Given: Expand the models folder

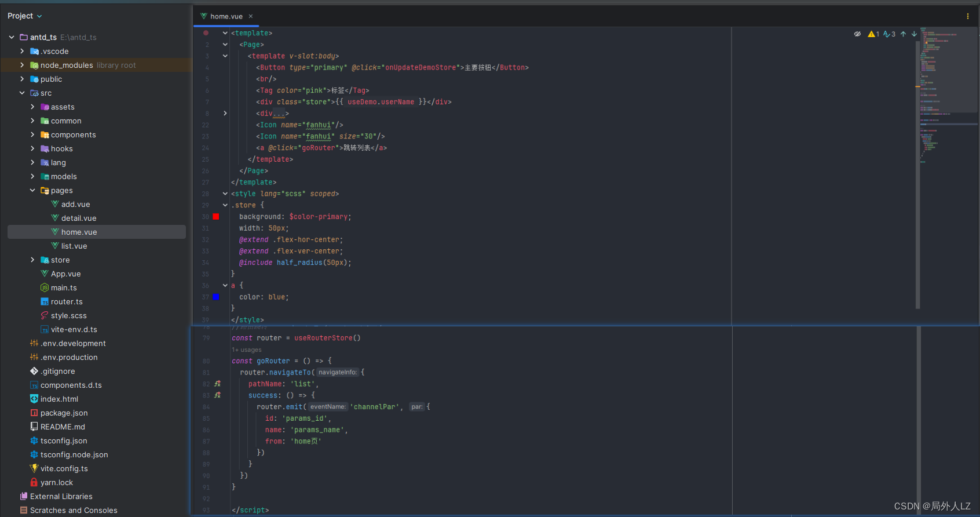Looking at the screenshot, I should (x=32, y=176).
